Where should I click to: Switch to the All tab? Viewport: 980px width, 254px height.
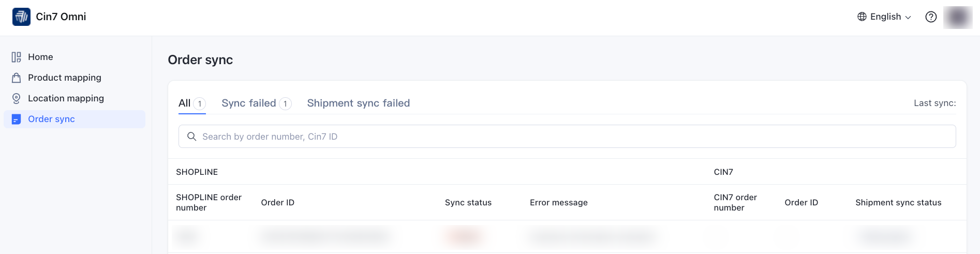(185, 103)
